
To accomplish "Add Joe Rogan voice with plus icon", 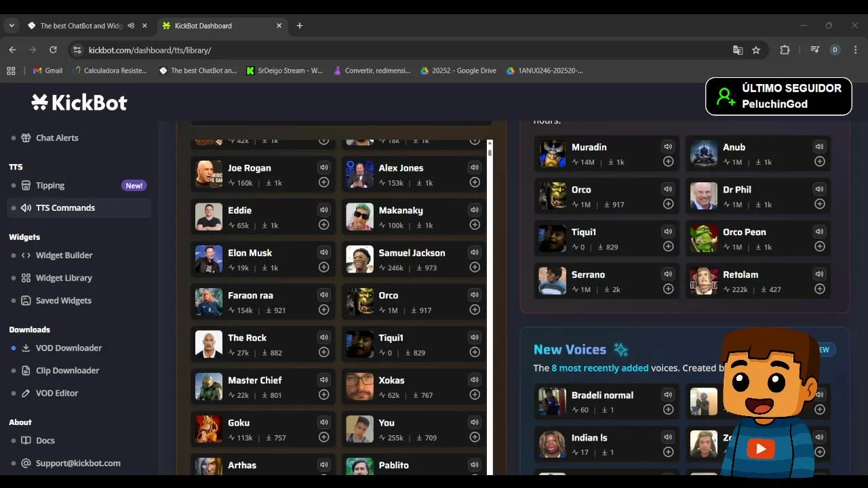I will [323, 182].
